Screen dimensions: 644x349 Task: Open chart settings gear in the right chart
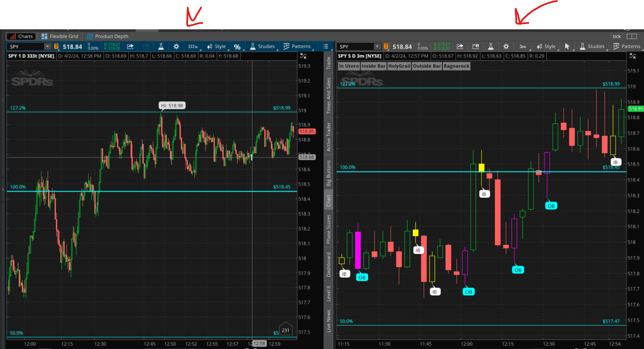(x=506, y=46)
